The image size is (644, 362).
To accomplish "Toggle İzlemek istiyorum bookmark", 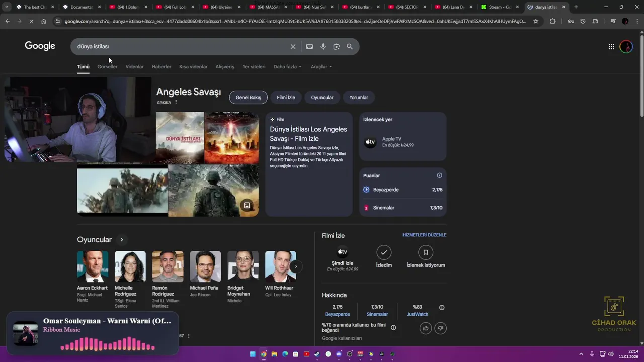I will pos(426,252).
